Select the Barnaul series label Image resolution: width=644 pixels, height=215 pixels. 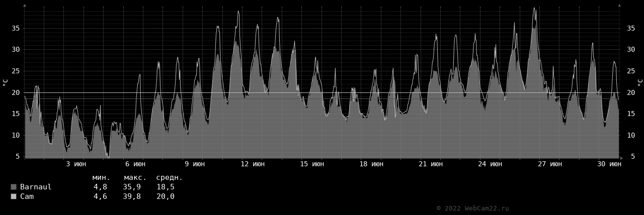pos(36,187)
